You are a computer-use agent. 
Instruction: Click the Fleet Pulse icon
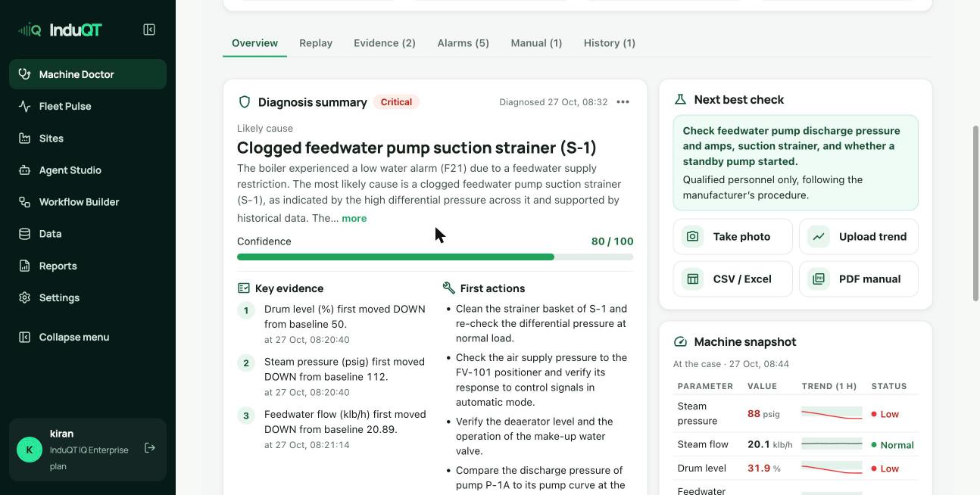(25, 106)
